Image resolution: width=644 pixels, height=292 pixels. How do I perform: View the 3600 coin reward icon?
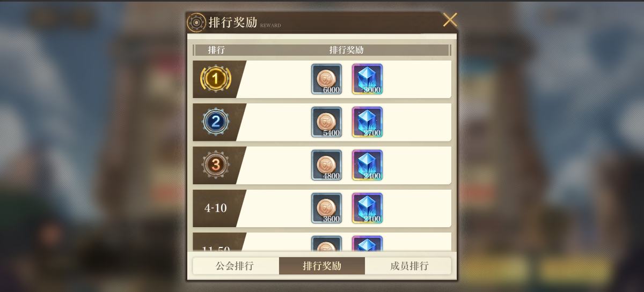point(326,208)
